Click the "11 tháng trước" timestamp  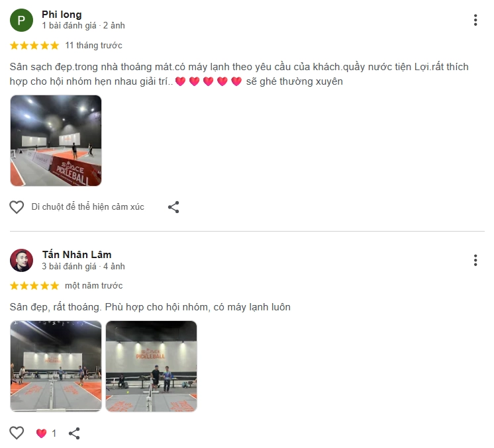pyautogui.click(x=93, y=46)
